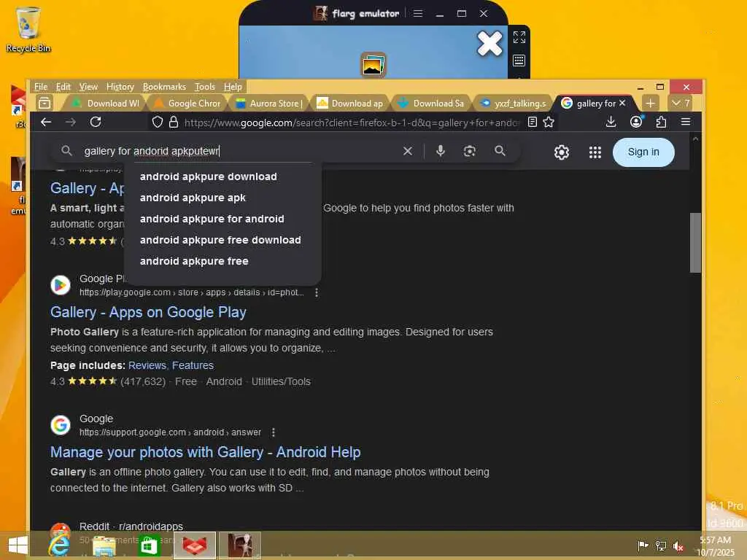Open the Store app in the taskbar
The width and height of the screenshot is (747, 560).
(149, 545)
